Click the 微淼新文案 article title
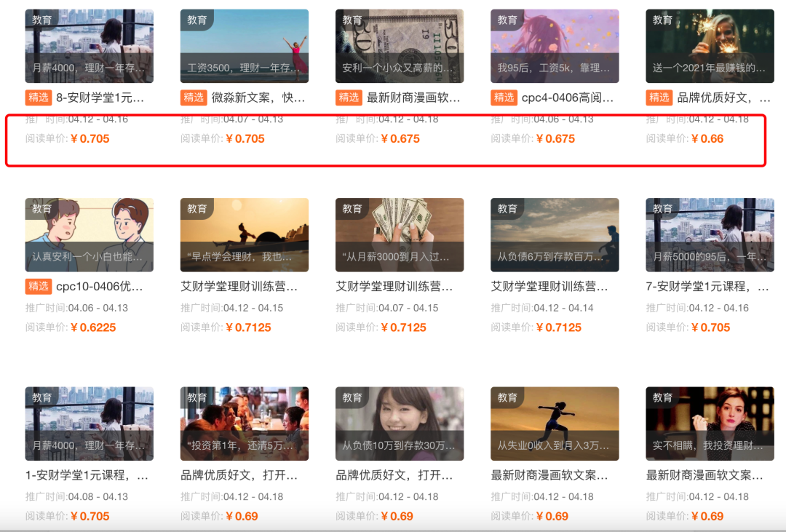Viewport: 786px width, 532px height. coord(258,98)
